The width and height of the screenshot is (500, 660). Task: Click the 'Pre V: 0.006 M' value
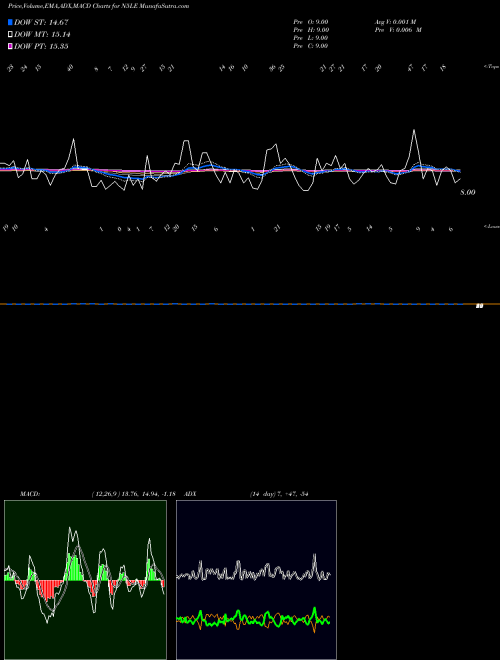[398, 30]
